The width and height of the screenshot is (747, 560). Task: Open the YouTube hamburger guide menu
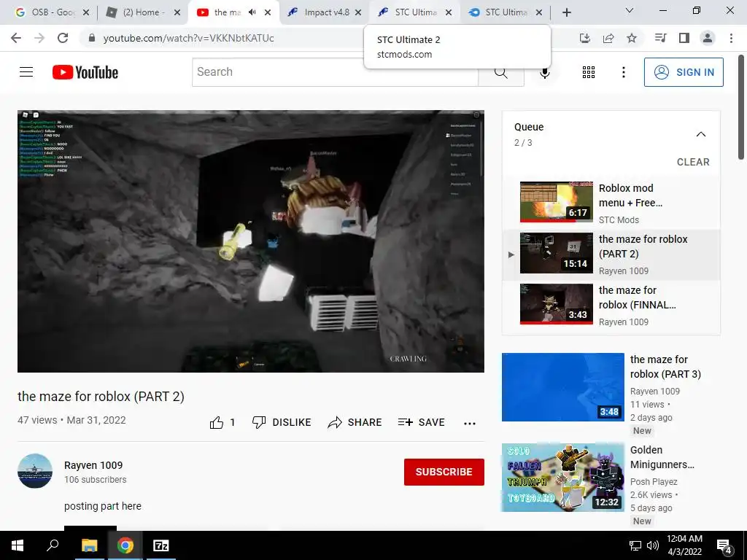click(x=26, y=72)
